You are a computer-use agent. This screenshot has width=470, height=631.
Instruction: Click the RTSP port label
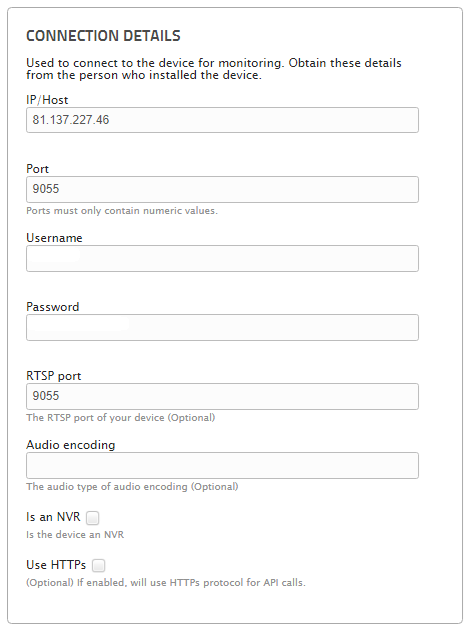pyautogui.click(x=54, y=376)
